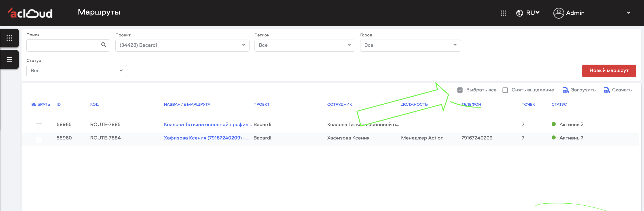Viewport: 644px width, 211px height.
Task: Open the sidebar apps grid panel
Action: click(x=9, y=38)
